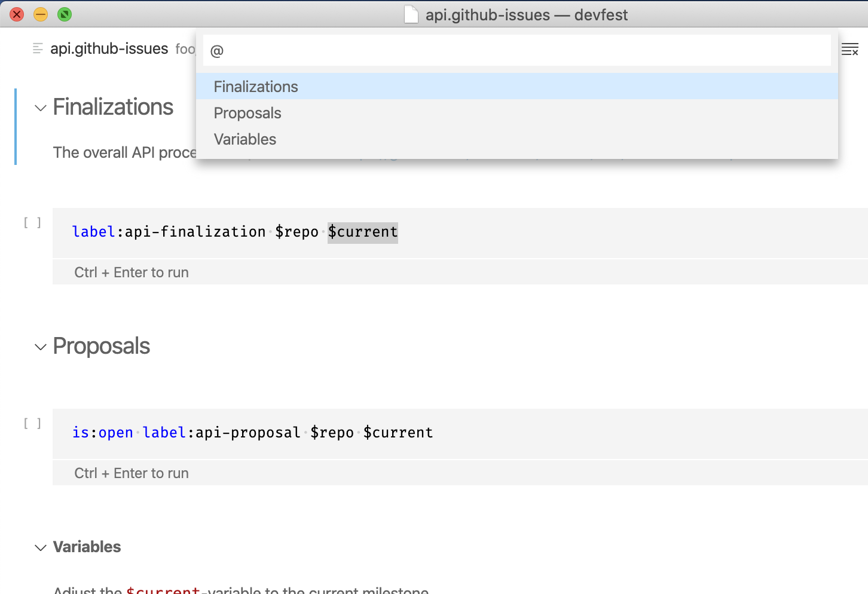Click the Variables heading in the notebook
The width and height of the screenshot is (868, 594).
pos(87,547)
